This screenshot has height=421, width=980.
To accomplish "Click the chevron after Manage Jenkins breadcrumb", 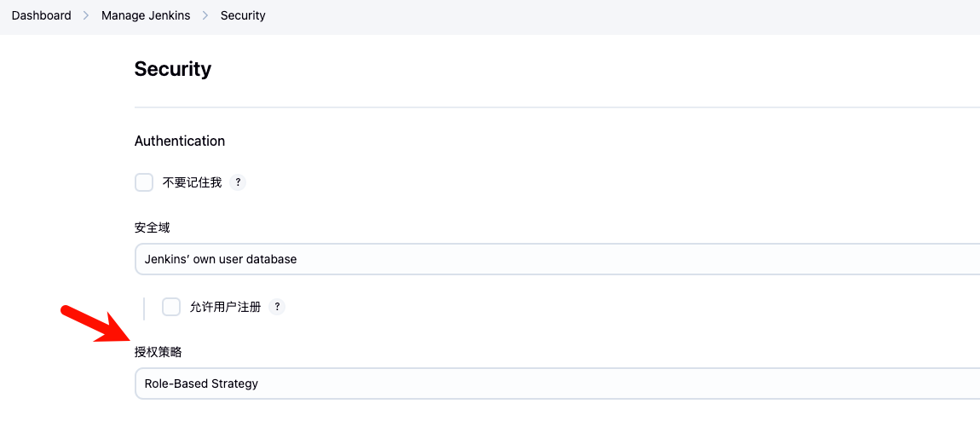I will click(205, 15).
